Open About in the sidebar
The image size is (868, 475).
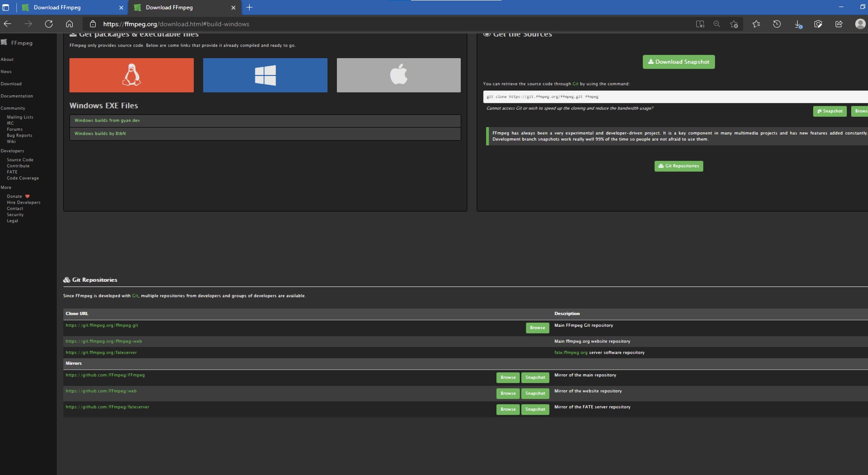[7, 60]
